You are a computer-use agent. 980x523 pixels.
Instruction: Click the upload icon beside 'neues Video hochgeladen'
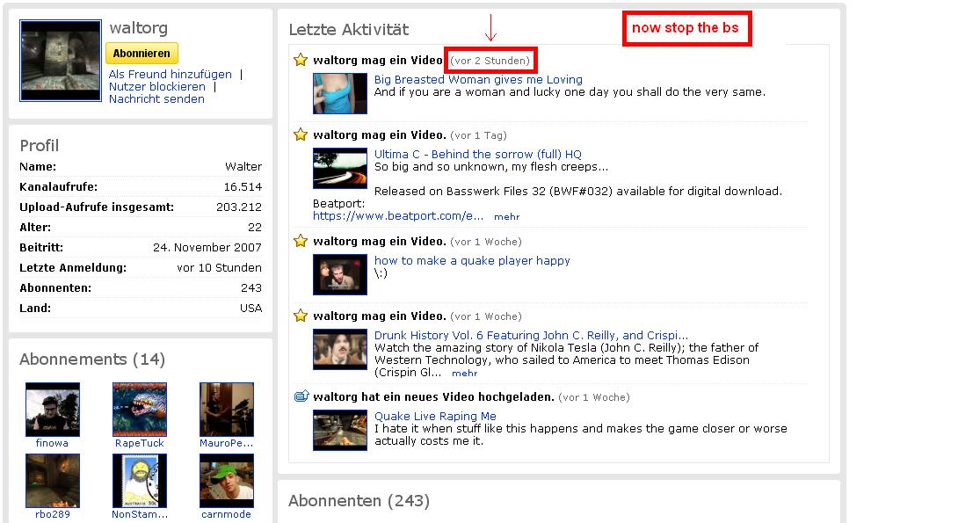point(301,396)
